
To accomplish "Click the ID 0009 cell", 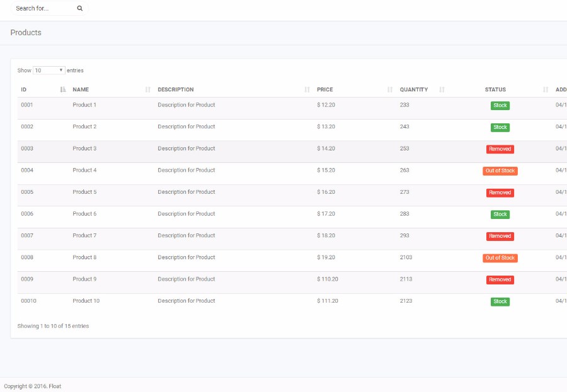I will click(x=27, y=279).
